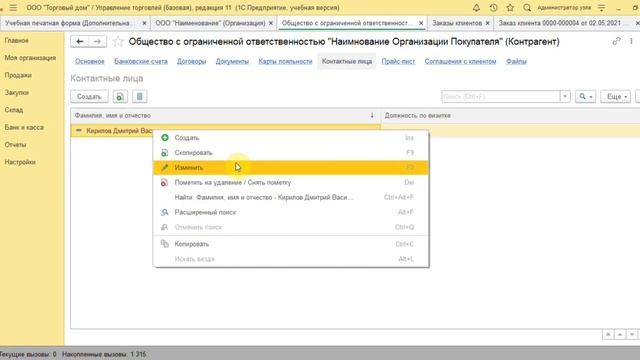
Task: Open the 'Банк и касса' sidebar section
Action: [24, 127]
